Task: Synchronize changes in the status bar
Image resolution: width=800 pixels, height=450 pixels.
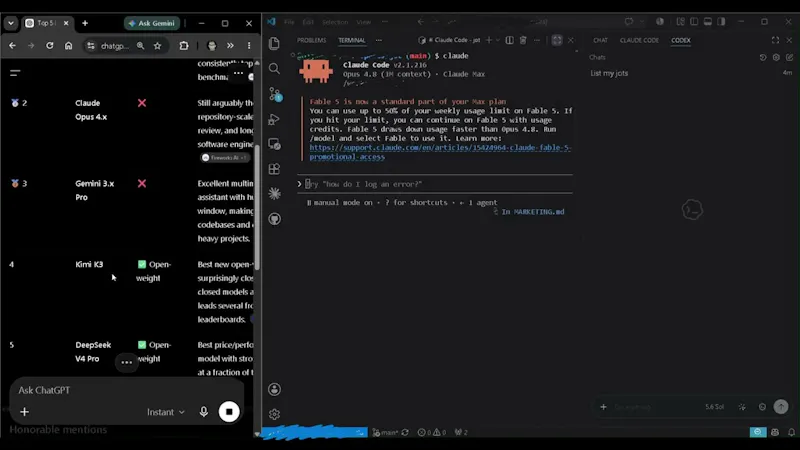Action: [x=405, y=432]
